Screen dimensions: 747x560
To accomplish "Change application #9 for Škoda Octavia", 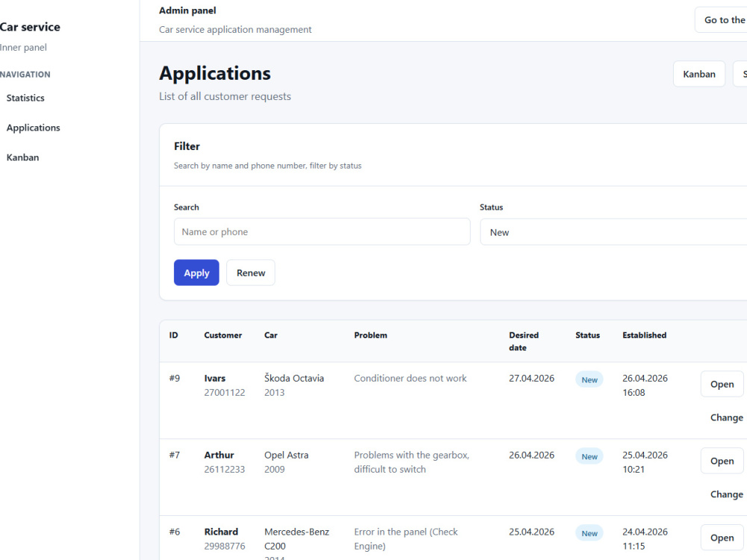I will point(727,417).
